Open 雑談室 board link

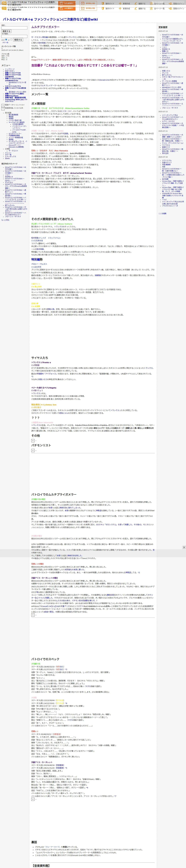click(x=11, y=117)
